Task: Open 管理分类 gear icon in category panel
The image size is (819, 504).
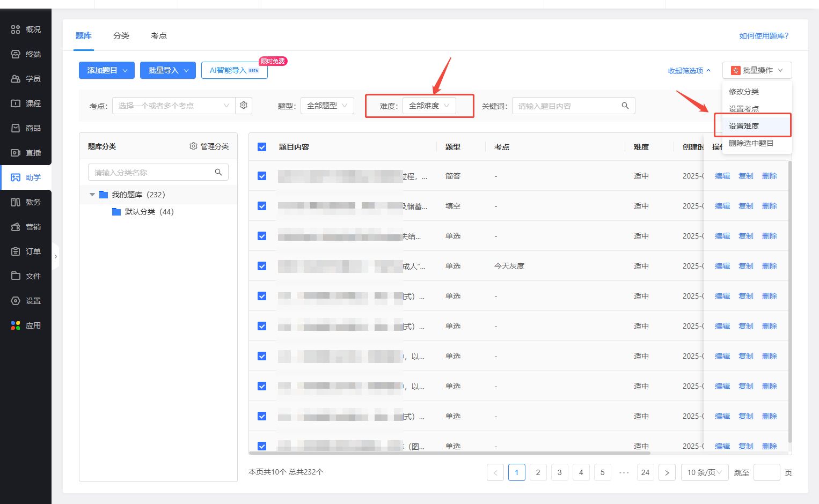Action: coord(193,146)
